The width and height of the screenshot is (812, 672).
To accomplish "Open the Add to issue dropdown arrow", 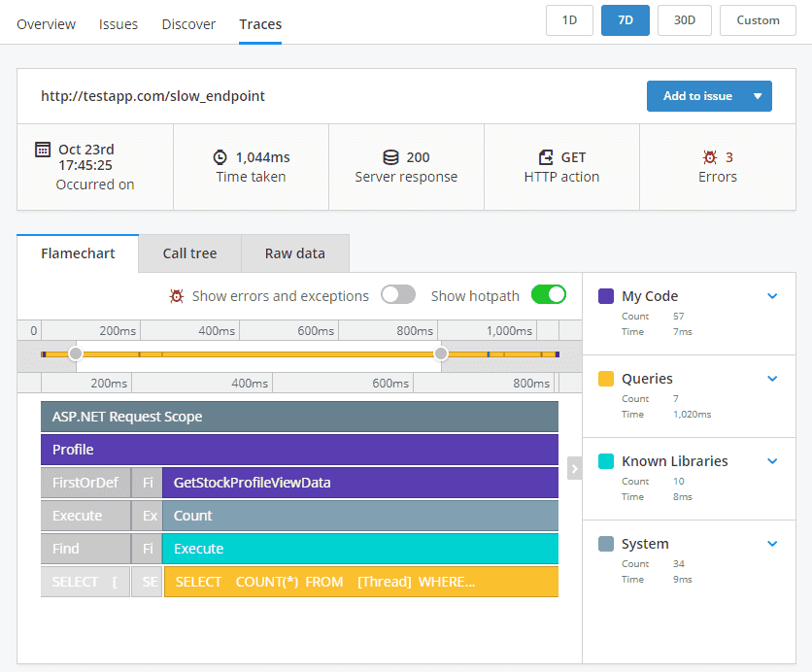I will pyautogui.click(x=756, y=96).
